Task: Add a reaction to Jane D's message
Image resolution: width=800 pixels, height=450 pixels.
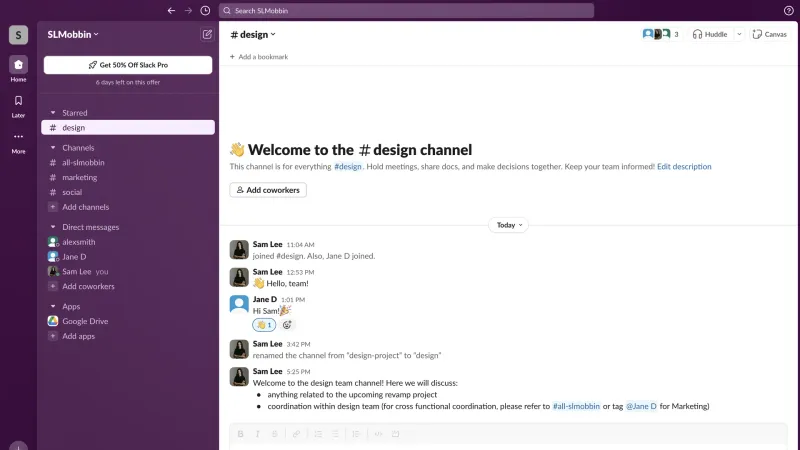Action: pos(287,324)
